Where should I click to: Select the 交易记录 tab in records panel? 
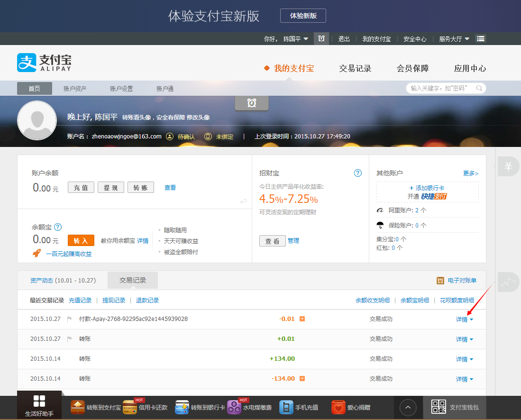coord(133,280)
